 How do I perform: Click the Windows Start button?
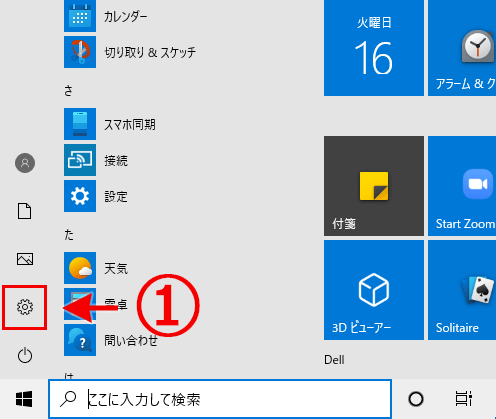(24, 399)
